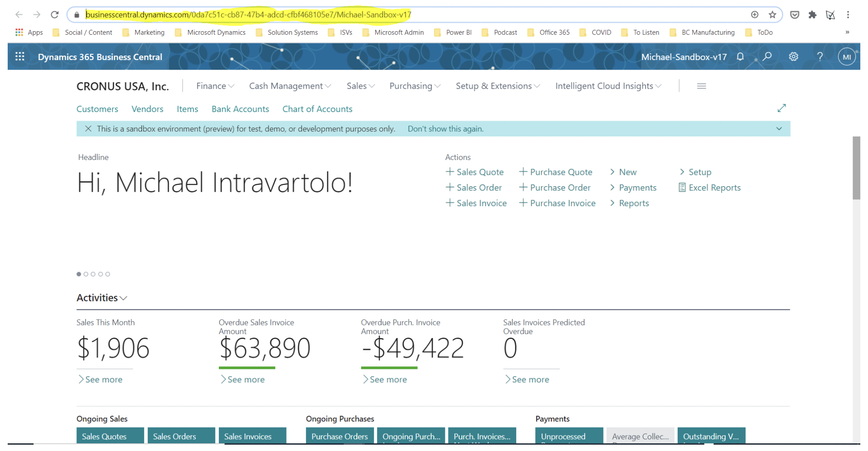
Task: Open the settings gear icon
Action: pyautogui.click(x=793, y=56)
